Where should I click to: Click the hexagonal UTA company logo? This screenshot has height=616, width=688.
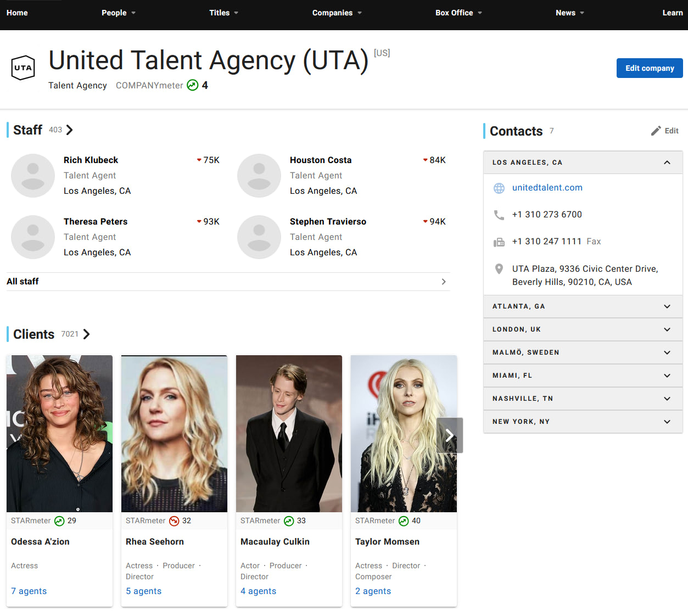click(x=23, y=68)
